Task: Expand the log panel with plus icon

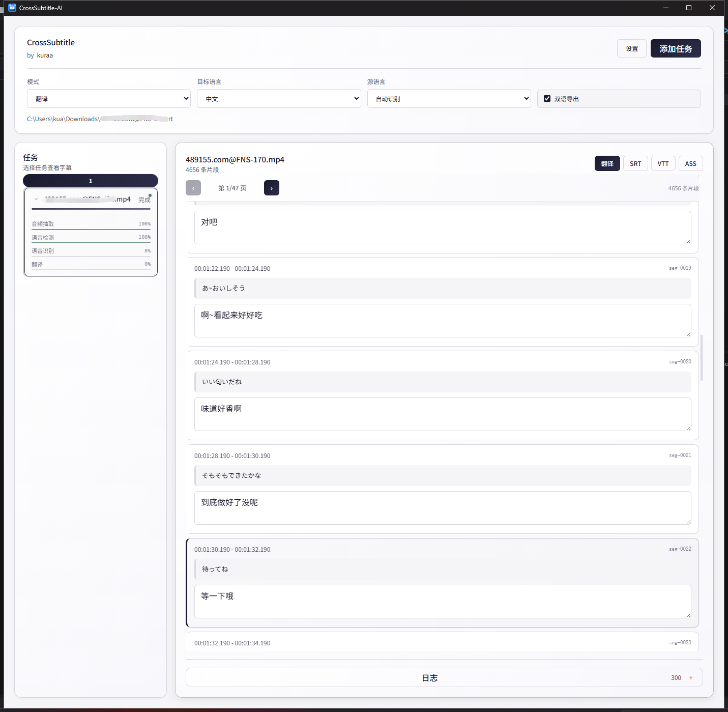Action: click(691, 677)
